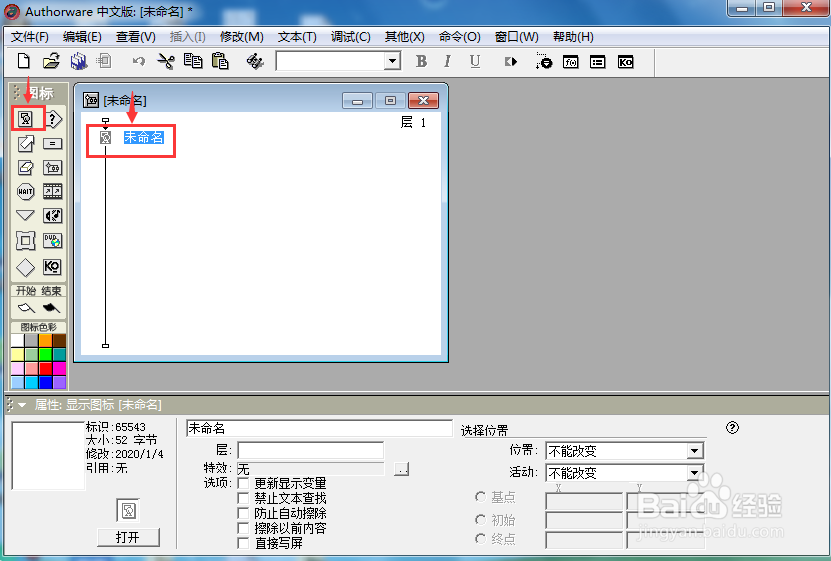The height and width of the screenshot is (561, 831).
Task: Enable 擦除以前内容 checkbox
Action: click(243, 528)
